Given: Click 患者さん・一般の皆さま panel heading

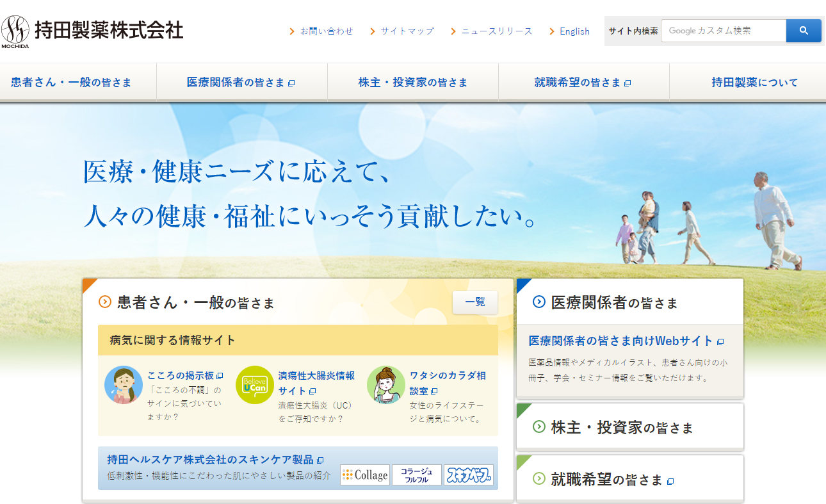Looking at the screenshot, I should click(x=196, y=302).
